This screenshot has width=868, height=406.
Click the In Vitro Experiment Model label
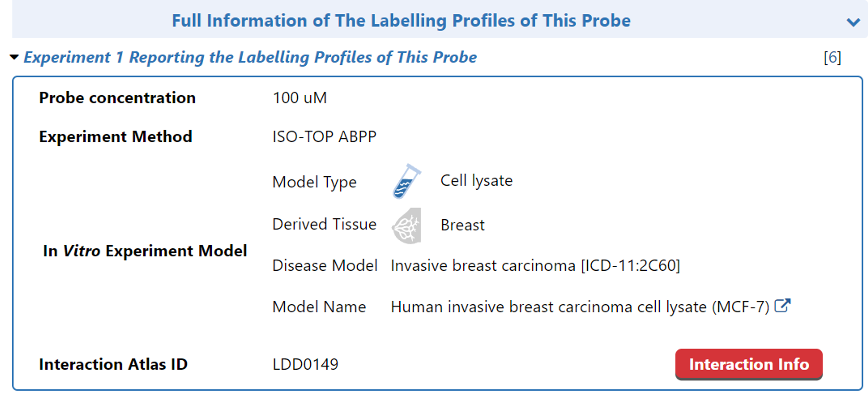(x=145, y=251)
